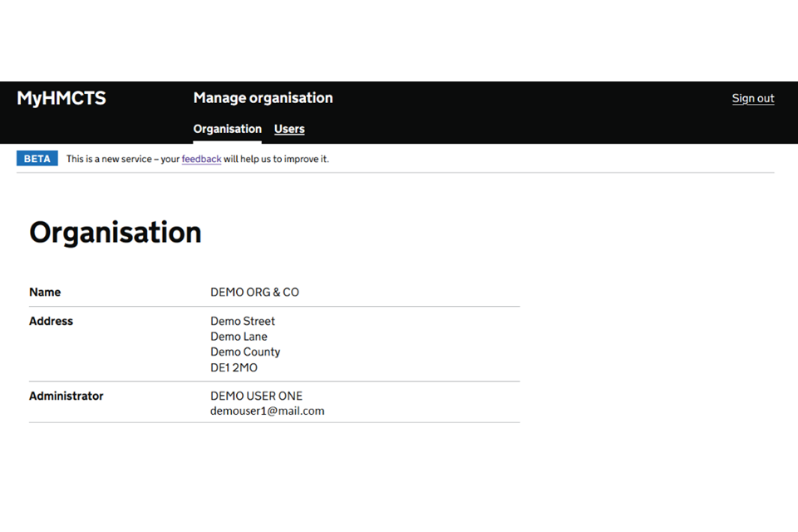
Task: Click the DE1 2MO postcode
Action: click(x=234, y=367)
